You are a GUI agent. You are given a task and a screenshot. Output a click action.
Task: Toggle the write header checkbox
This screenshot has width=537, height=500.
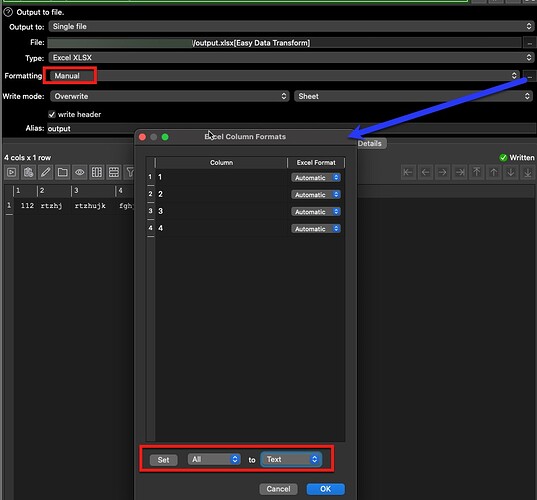tap(52, 114)
